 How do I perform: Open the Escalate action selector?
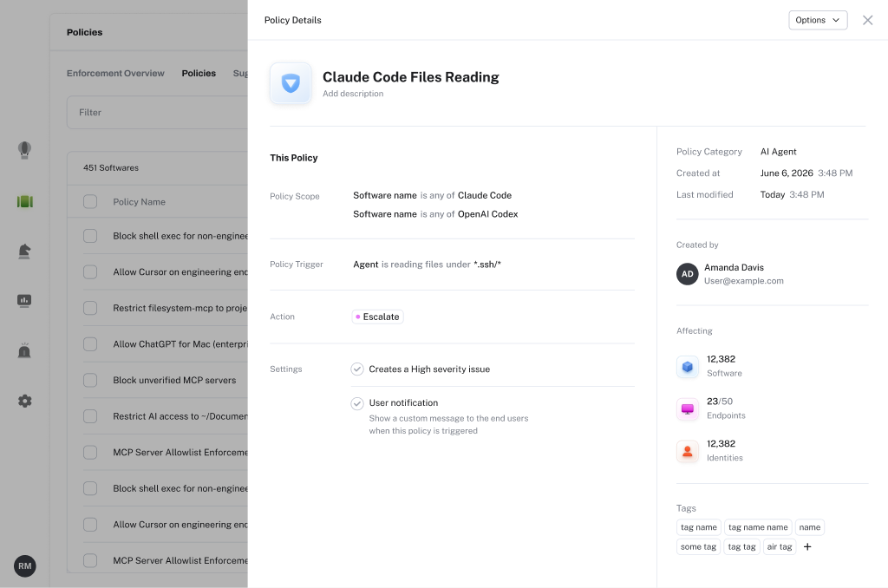tap(377, 317)
